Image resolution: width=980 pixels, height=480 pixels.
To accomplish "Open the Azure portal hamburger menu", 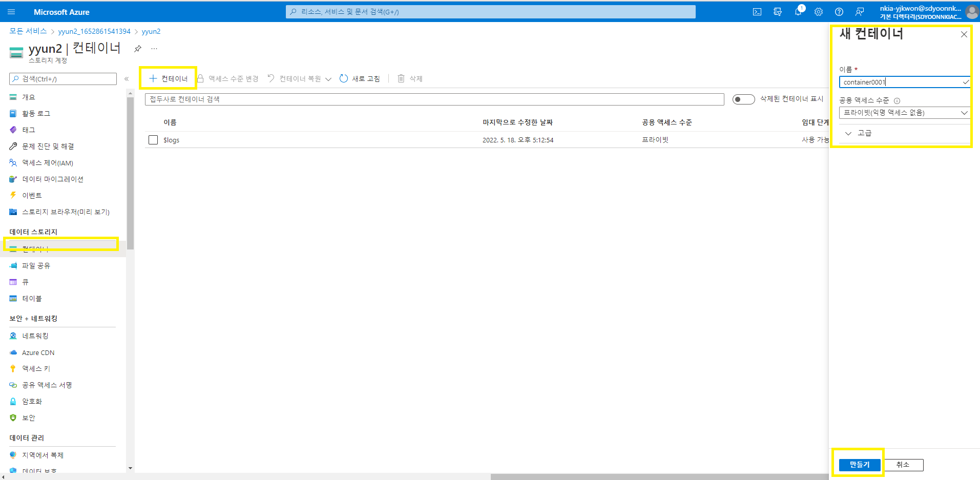I will (x=12, y=12).
